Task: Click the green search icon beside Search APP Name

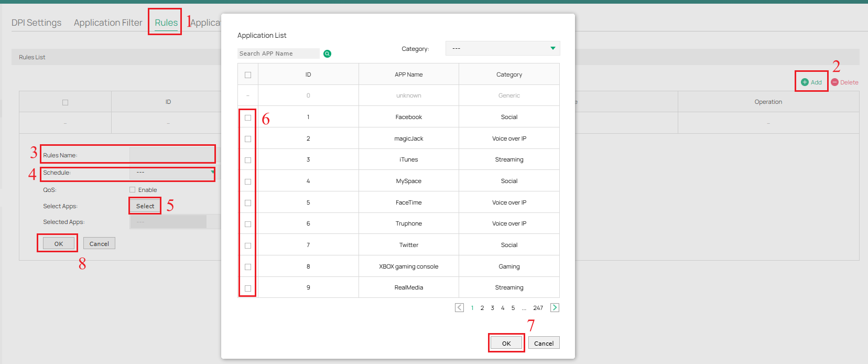Action: [328, 53]
